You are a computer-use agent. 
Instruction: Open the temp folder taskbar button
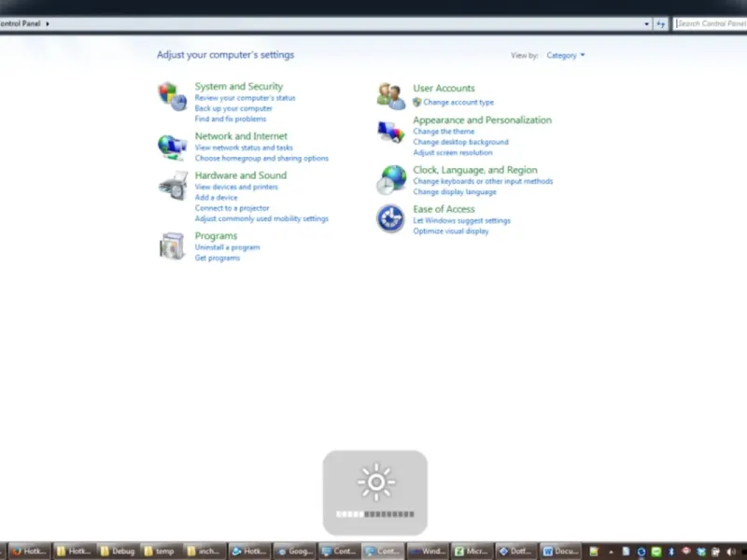pos(160,551)
